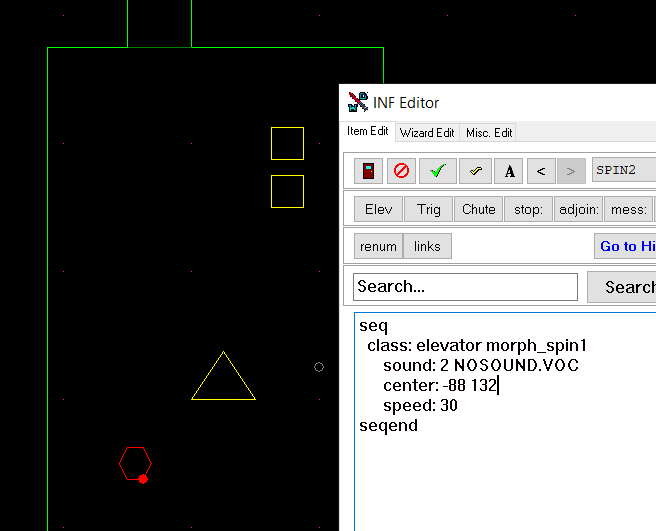Viewport: 656px width, 531px height.
Task: Select the upper yellow square sector
Action: coord(287,144)
